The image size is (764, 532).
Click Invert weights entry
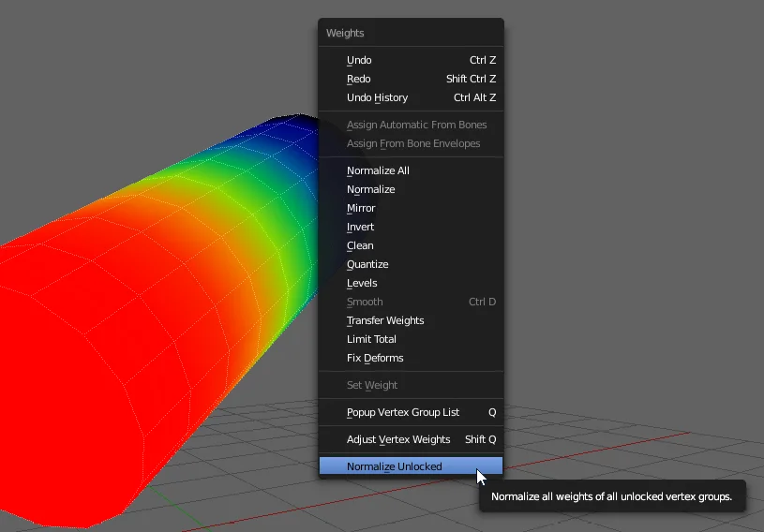(x=360, y=227)
